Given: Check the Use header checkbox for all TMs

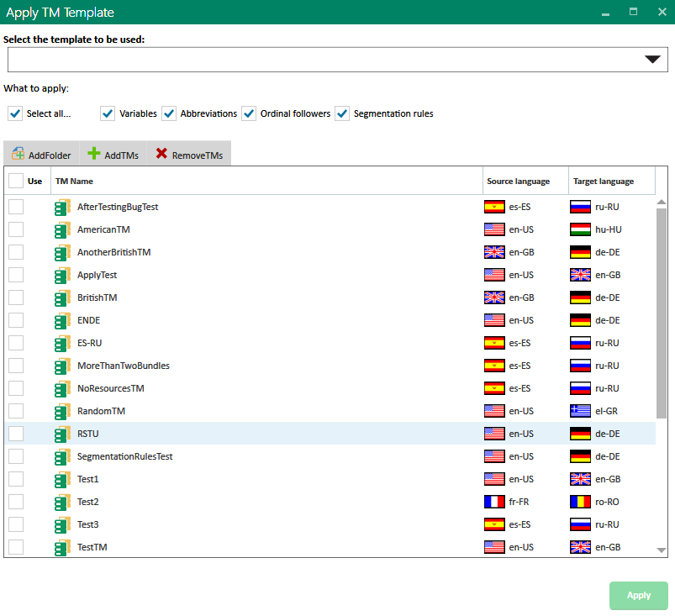Looking at the screenshot, I should pyautogui.click(x=16, y=181).
